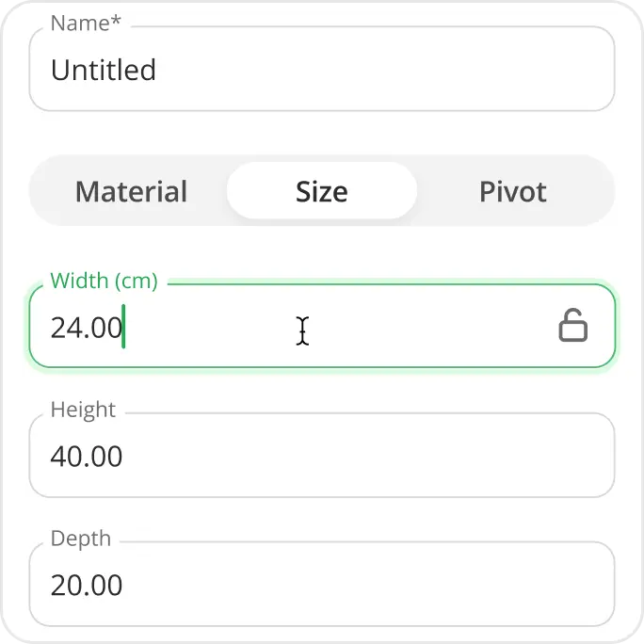
Task: Select the Size tab
Action: tap(321, 191)
